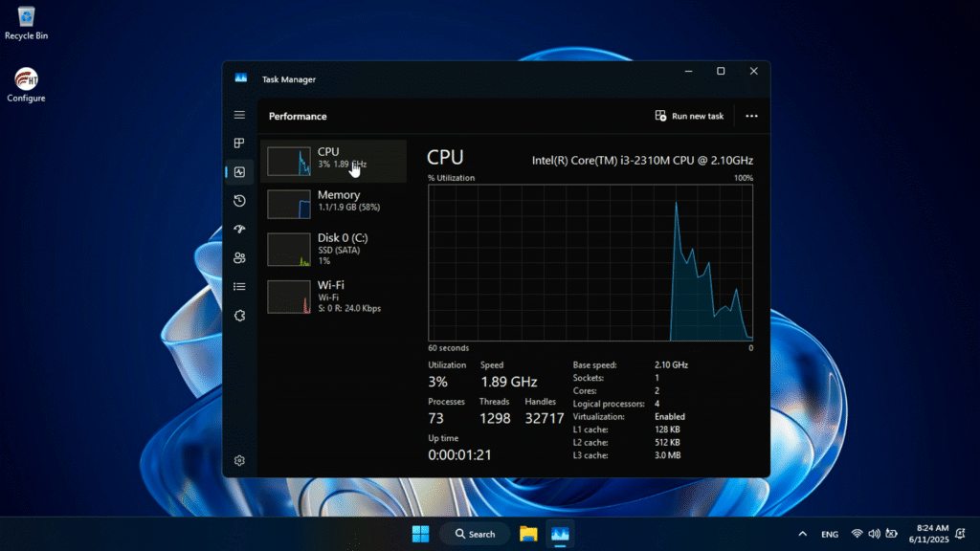Open the three-dots more options menu

751,116
